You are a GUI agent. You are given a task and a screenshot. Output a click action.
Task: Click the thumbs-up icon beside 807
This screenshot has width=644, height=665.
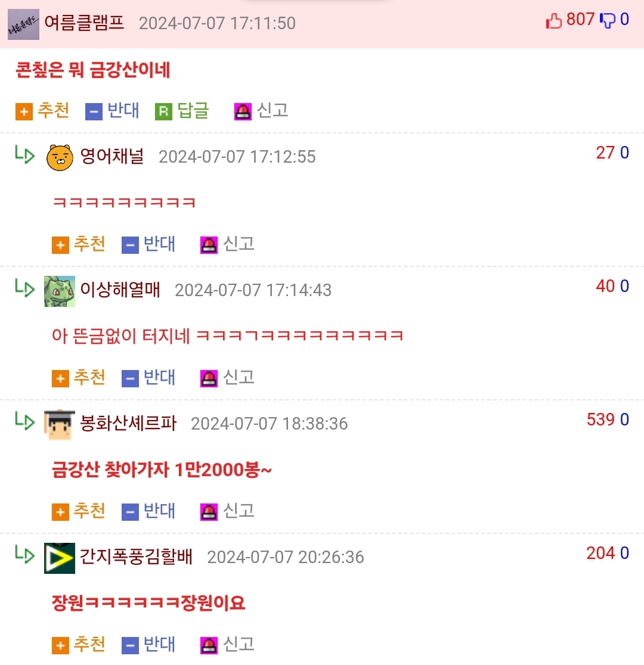pyautogui.click(x=553, y=20)
